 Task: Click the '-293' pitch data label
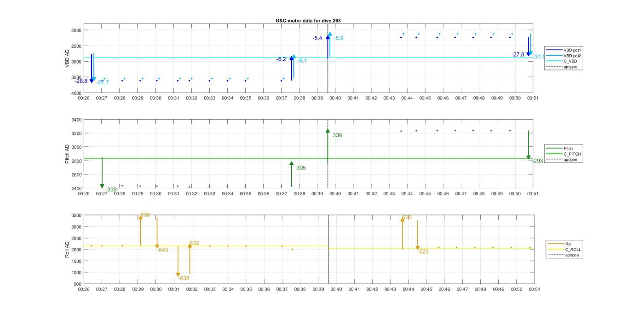(x=538, y=161)
